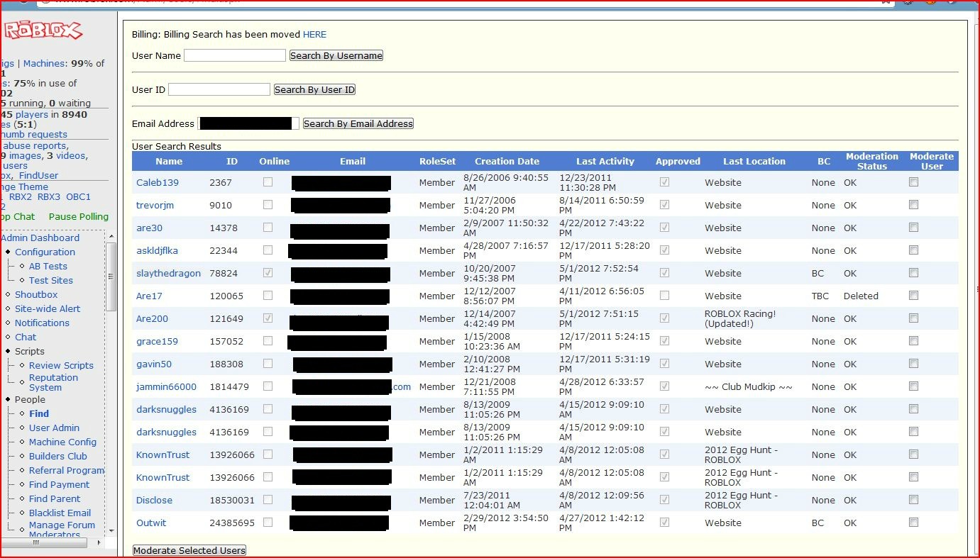The image size is (980, 558).
Task: Click the Moderate Selected Users button
Action: (x=189, y=550)
